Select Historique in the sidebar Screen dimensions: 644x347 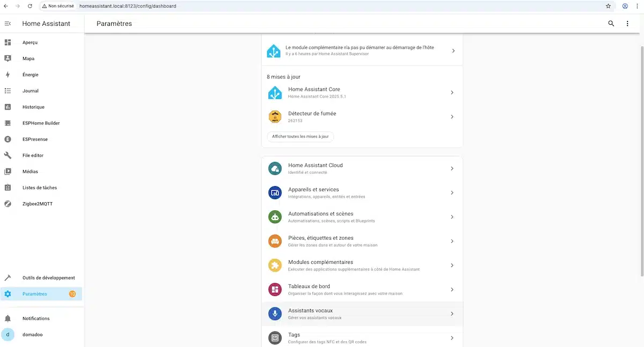point(42,107)
